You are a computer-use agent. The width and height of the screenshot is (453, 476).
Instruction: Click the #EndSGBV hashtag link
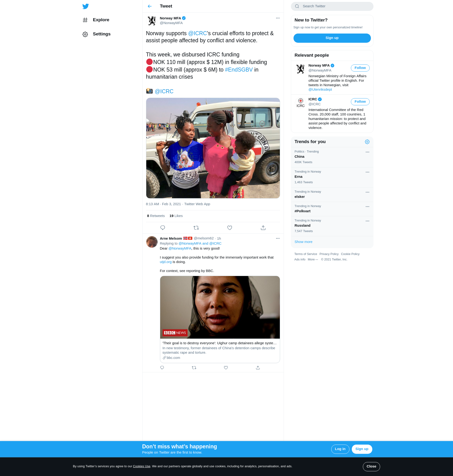click(x=239, y=70)
